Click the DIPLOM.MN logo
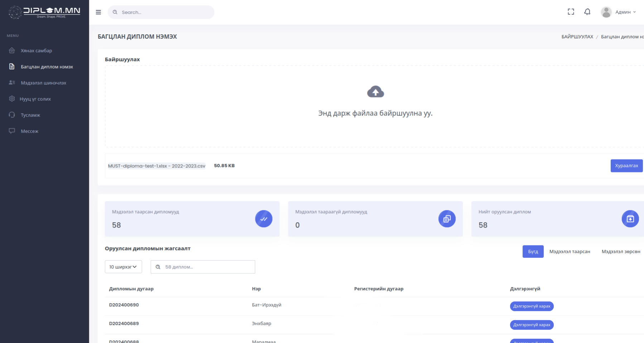 tap(44, 12)
